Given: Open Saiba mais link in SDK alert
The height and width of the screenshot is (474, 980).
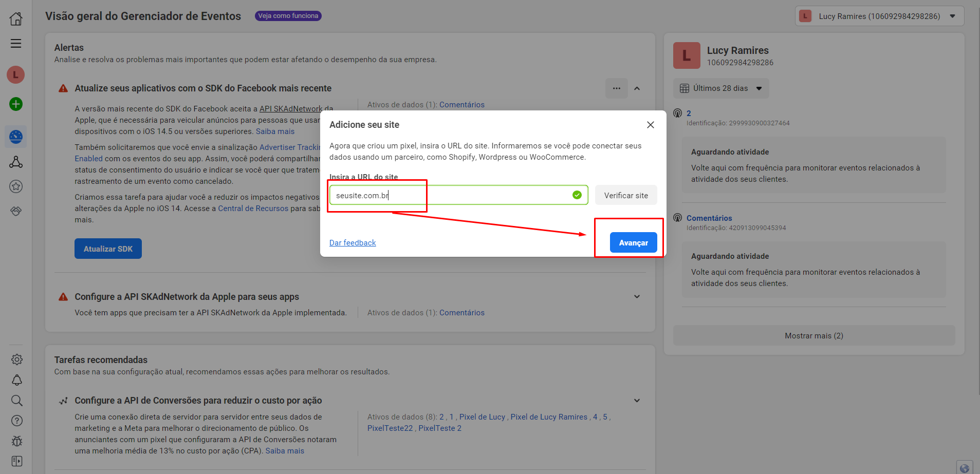Looking at the screenshot, I should (x=275, y=131).
